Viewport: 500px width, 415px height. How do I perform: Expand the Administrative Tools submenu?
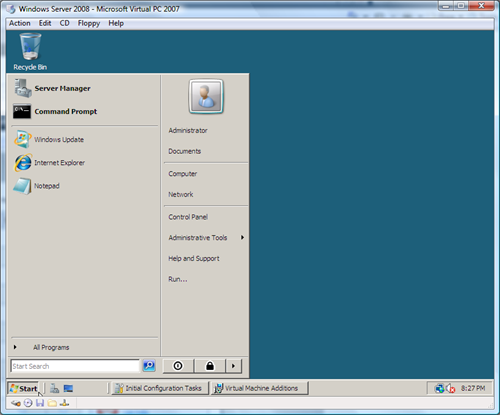point(206,238)
